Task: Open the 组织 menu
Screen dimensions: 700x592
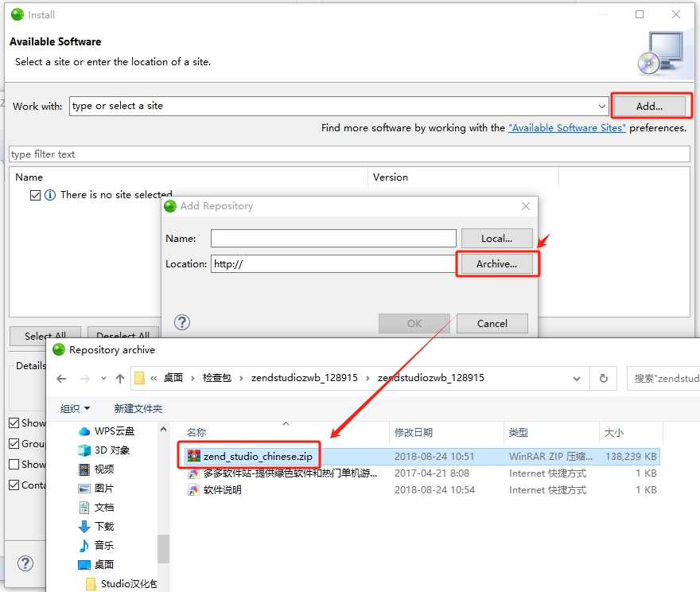Action: tap(75, 408)
